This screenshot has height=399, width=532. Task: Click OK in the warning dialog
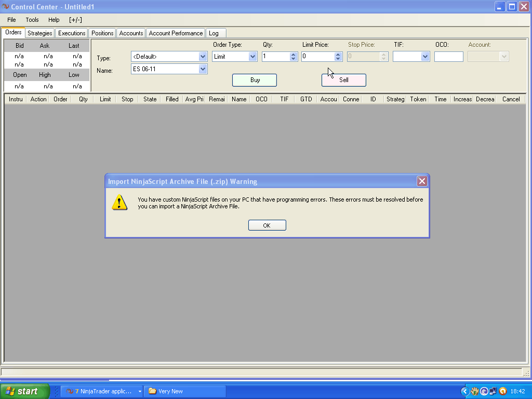tap(267, 225)
